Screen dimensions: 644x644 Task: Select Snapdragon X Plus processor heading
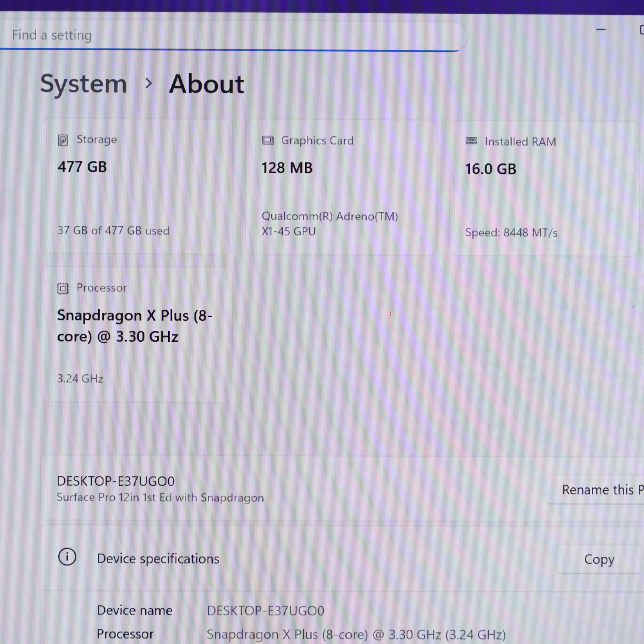click(x=134, y=326)
